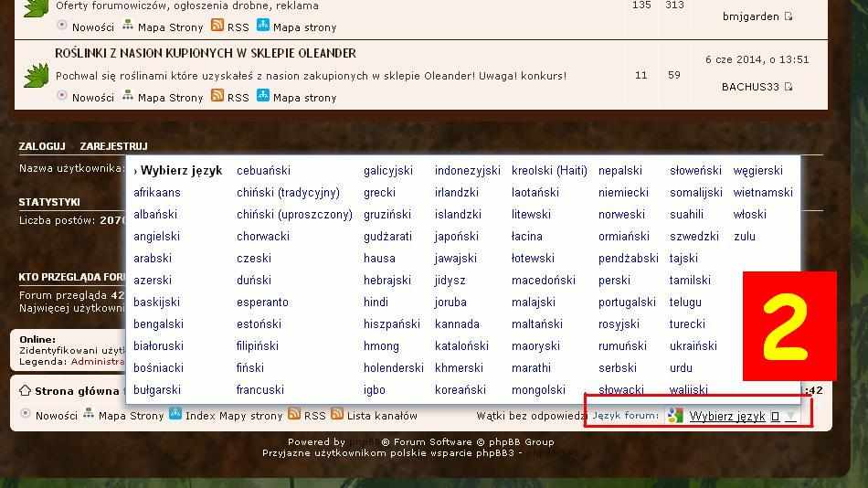
Task: Open latest post icon beside BACHUS33
Action: point(789,87)
